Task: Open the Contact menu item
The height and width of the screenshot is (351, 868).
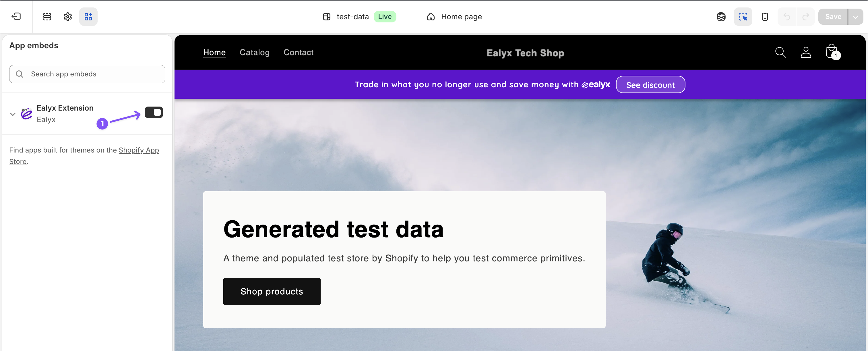Action: tap(298, 52)
